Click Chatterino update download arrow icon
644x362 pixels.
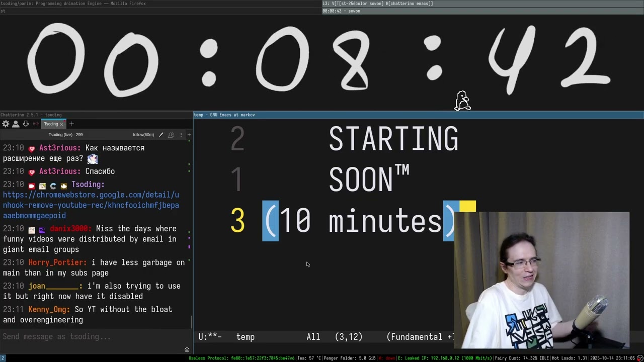(26, 124)
